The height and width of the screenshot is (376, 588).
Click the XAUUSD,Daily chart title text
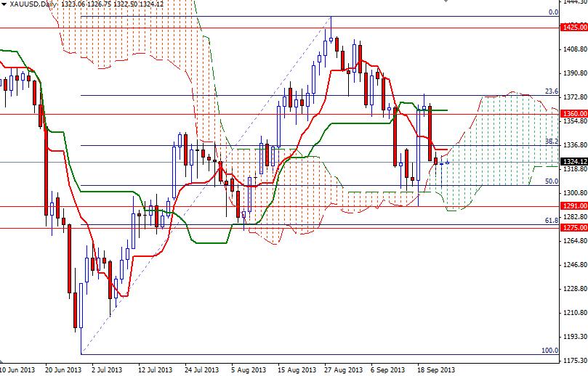point(32,4)
